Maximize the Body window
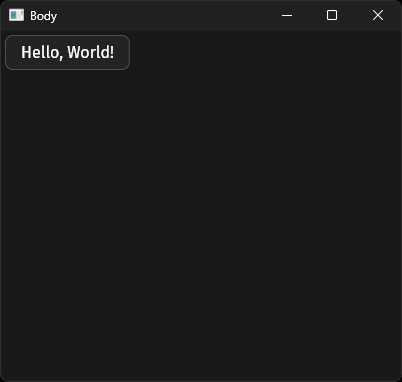 (x=332, y=15)
